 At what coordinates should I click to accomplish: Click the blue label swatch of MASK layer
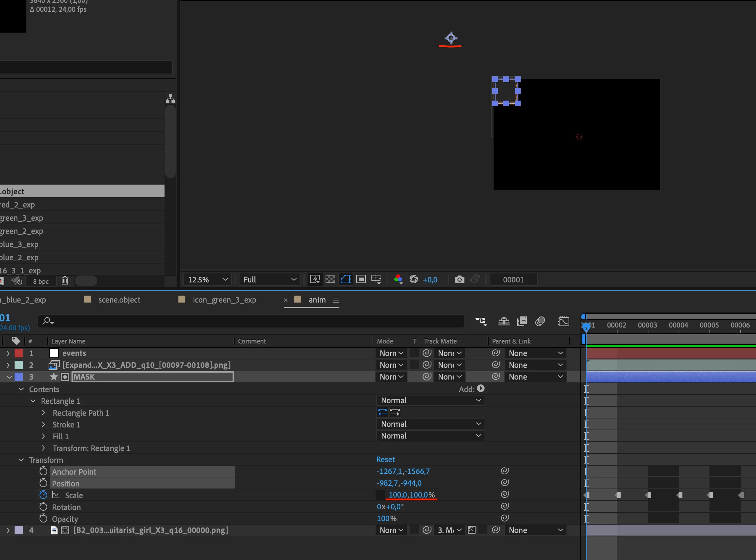coord(19,377)
